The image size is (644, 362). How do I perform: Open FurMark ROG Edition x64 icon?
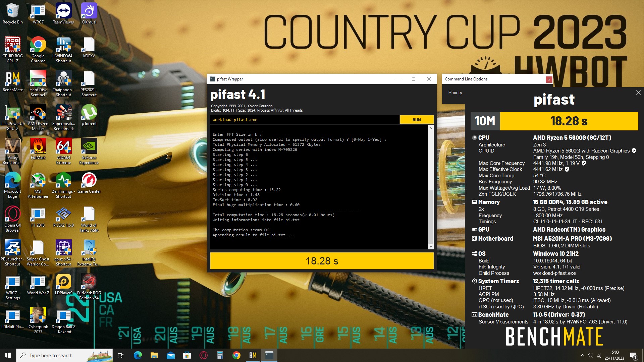tap(89, 286)
